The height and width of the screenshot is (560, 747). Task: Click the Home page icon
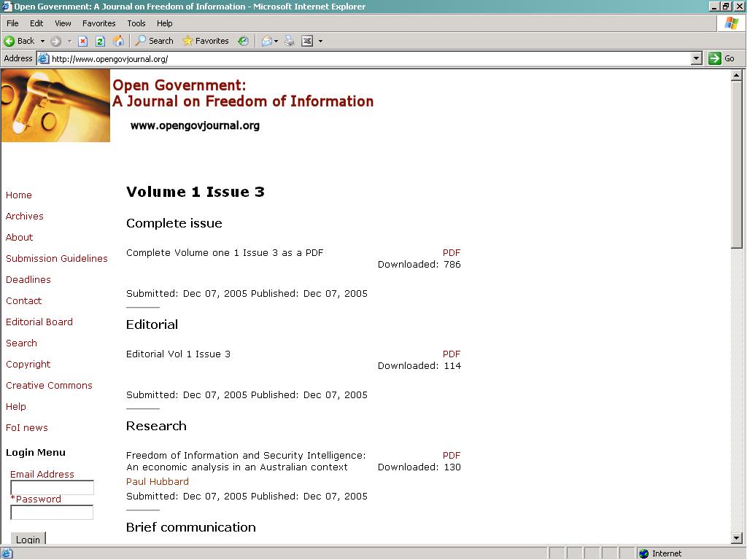118,41
